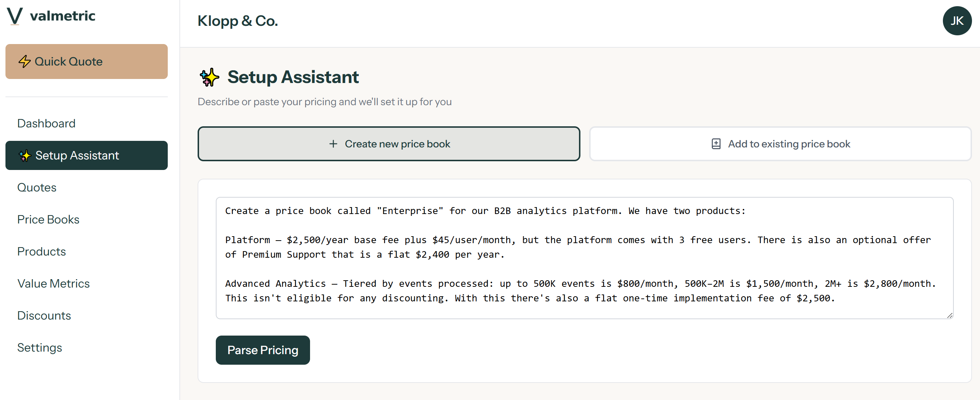Go to the Dashboard page
This screenshot has width=980, height=400.
coord(47,123)
